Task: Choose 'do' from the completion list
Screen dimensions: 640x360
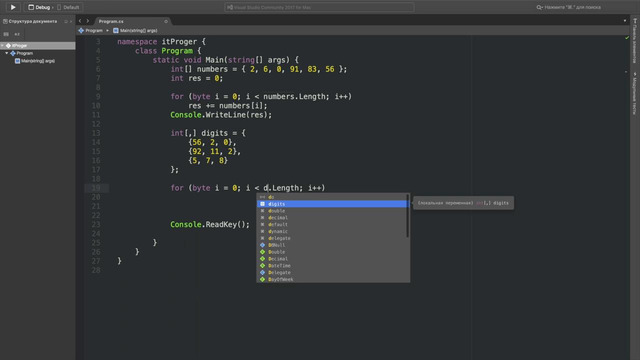Action: point(332,197)
